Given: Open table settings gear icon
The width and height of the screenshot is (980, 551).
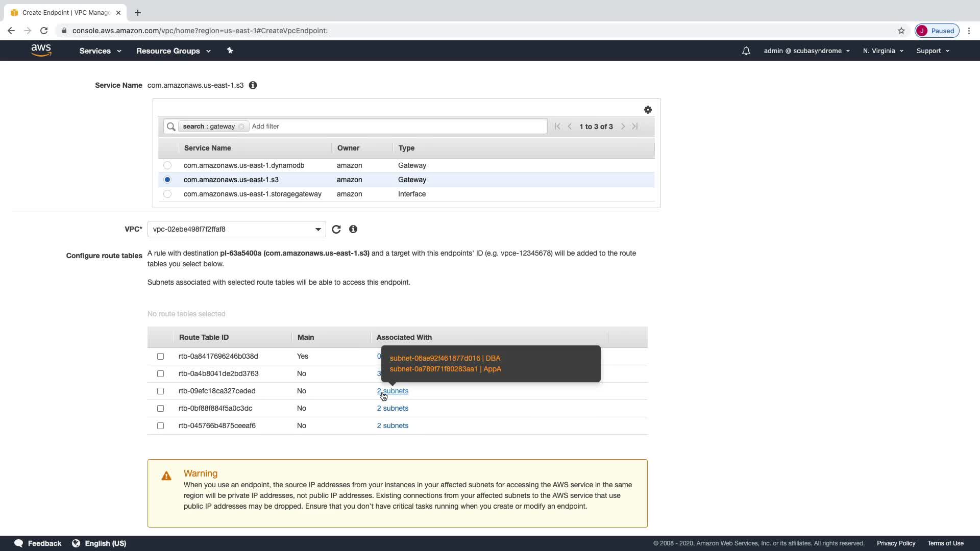Looking at the screenshot, I should [648, 110].
